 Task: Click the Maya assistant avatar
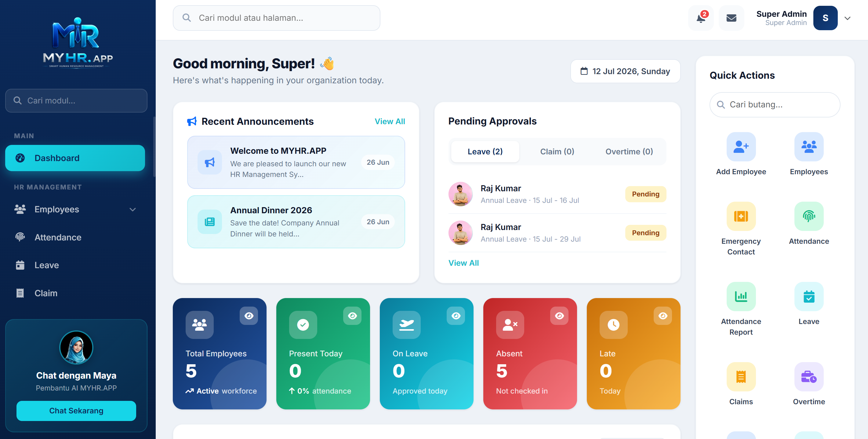(76, 347)
